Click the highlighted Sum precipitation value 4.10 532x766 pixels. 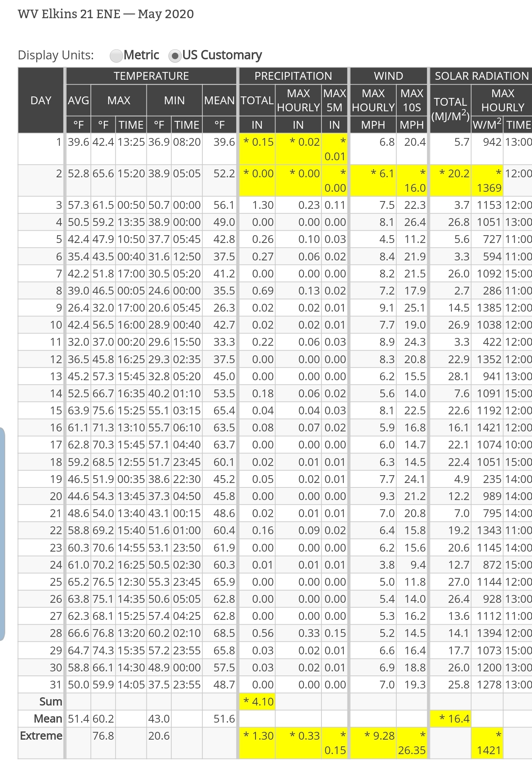(x=258, y=701)
